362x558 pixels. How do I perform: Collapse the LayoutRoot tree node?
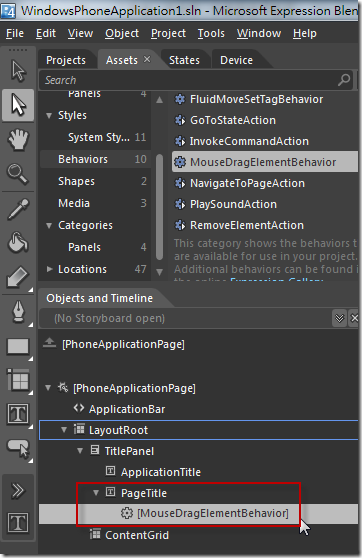click(x=64, y=430)
